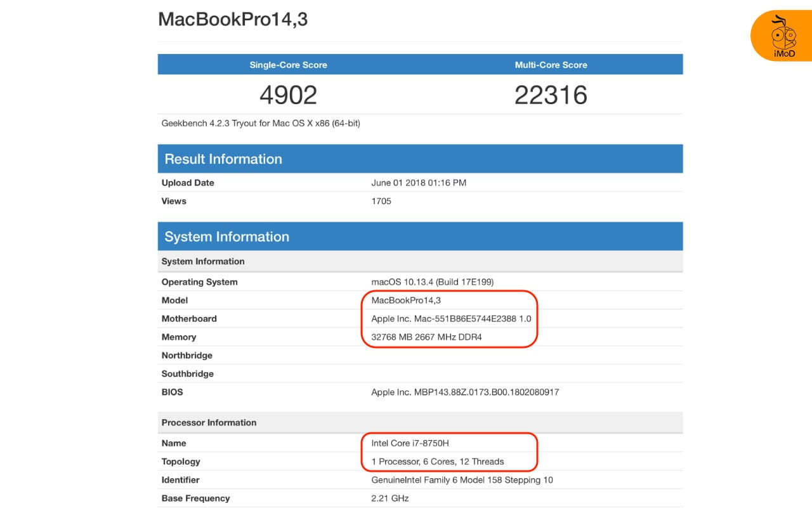
Task: Select the Apple motherboard identifier text
Action: (452, 318)
